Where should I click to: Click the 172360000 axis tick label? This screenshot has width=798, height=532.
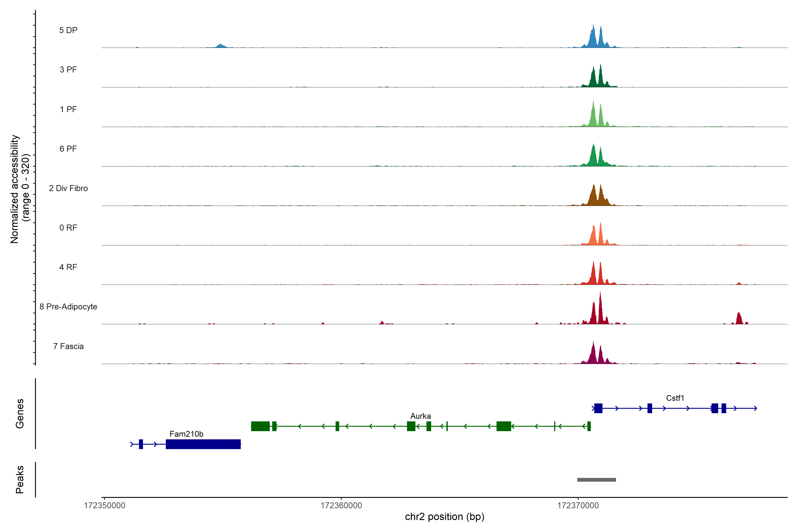(x=341, y=506)
